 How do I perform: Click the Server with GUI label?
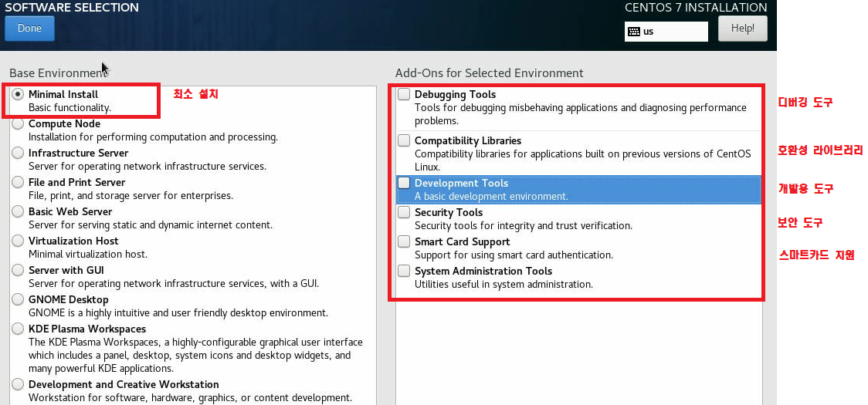tap(66, 271)
